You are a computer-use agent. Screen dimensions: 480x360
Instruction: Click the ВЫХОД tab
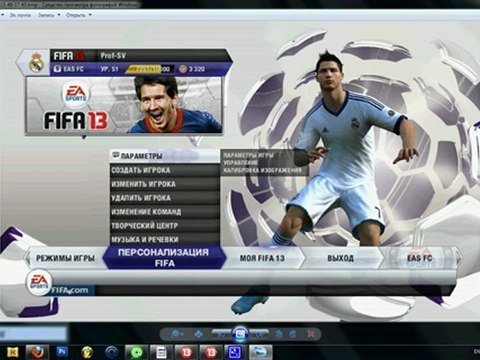click(x=340, y=258)
